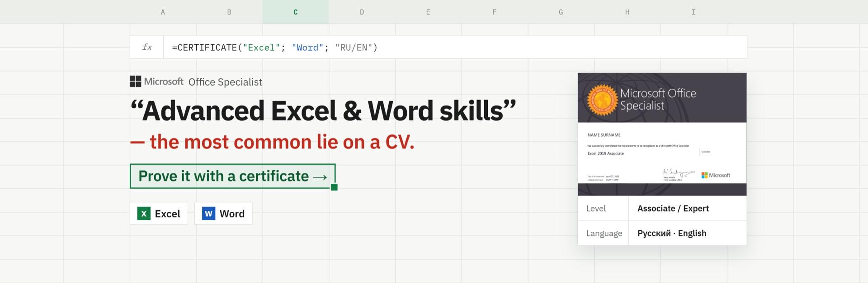Select column E header
The height and width of the screenshot is (283, 868).
(428, 12)
